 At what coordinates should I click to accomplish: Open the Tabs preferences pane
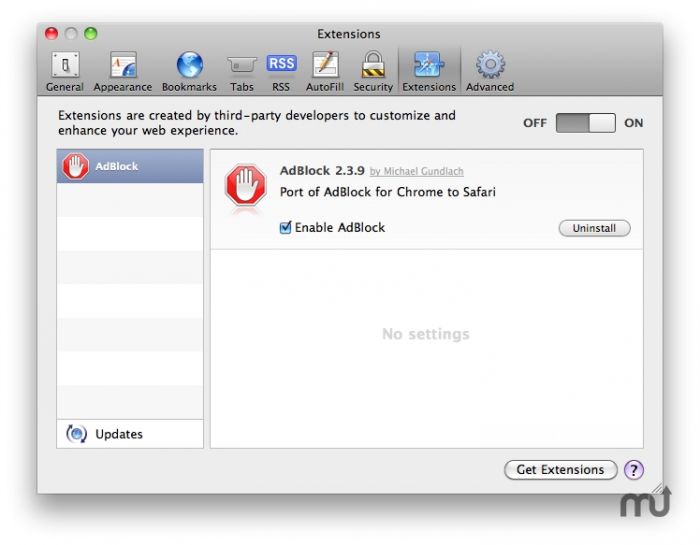click(x=242, y=71)
